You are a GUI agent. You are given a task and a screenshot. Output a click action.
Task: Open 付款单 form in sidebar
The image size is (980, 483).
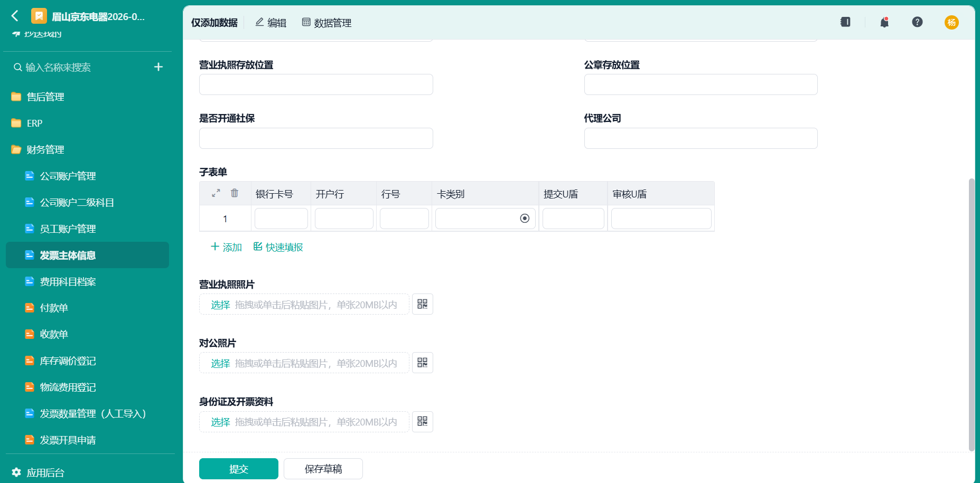point(87,308)
